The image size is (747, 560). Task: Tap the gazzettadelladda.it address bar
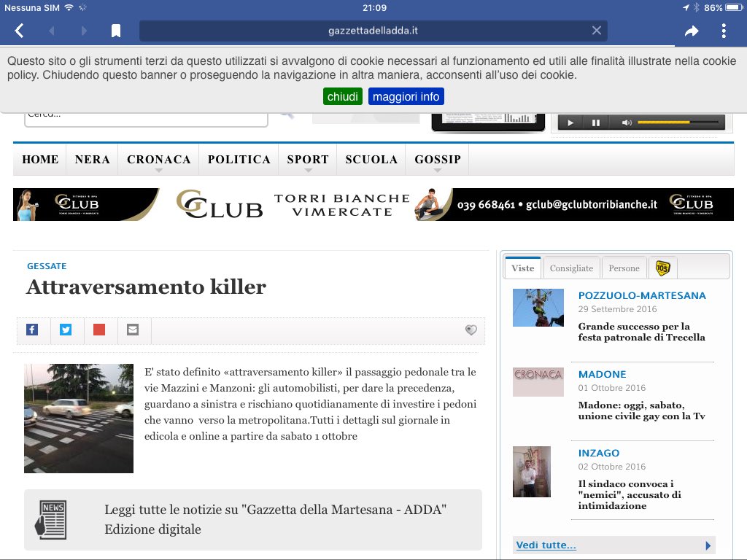373,31
